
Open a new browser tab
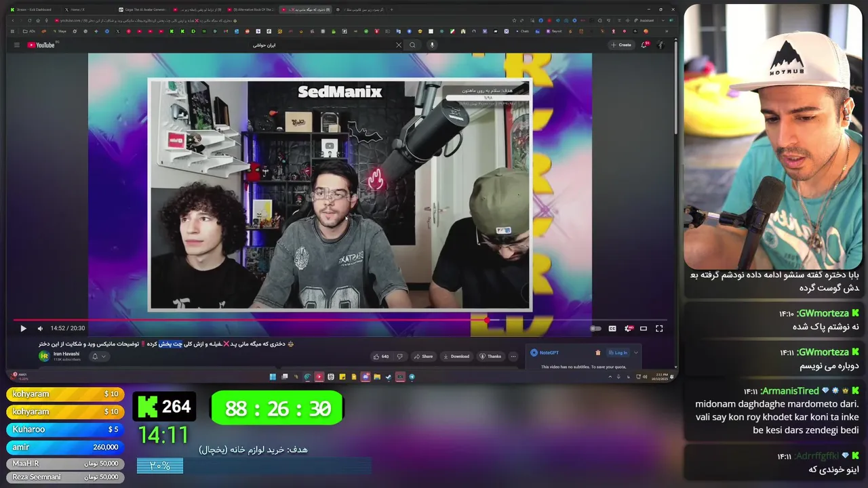tap(391, 9)
